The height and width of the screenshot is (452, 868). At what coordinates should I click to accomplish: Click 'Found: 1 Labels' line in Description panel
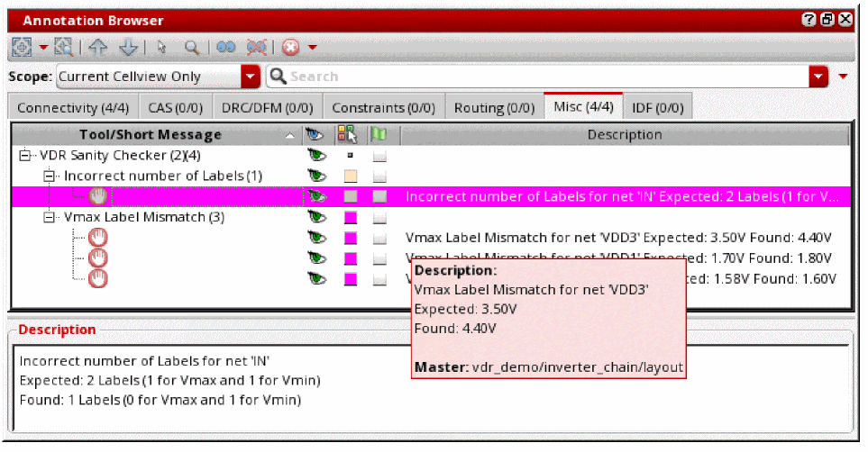tap(160, 400)
